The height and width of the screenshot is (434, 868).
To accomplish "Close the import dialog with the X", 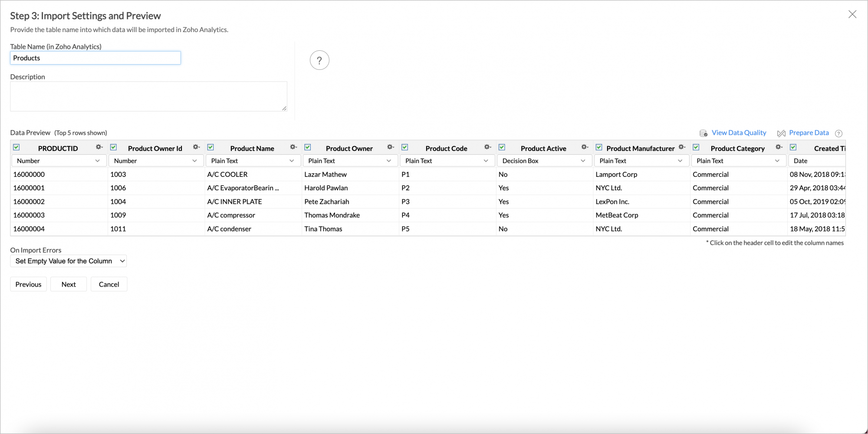I will [x=852, y=14].
